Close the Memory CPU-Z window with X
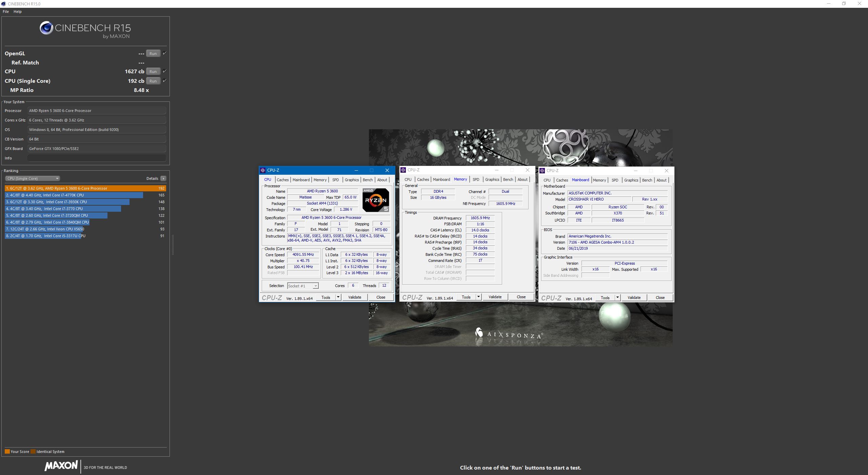Image resolution: width=868 pixels, height=475 pixels. pyautogui.click(x=527, y=170)
